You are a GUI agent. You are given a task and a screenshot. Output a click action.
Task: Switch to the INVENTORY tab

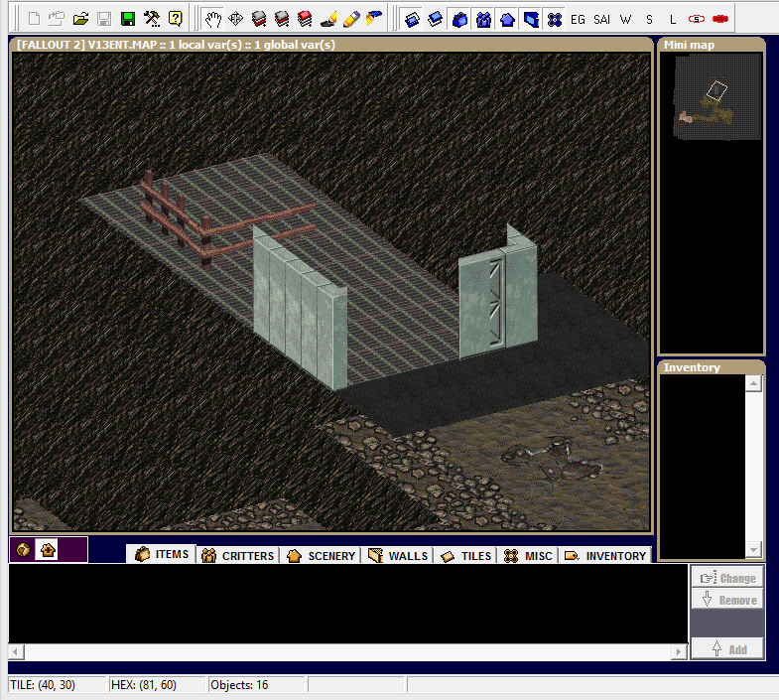[605, 555]
